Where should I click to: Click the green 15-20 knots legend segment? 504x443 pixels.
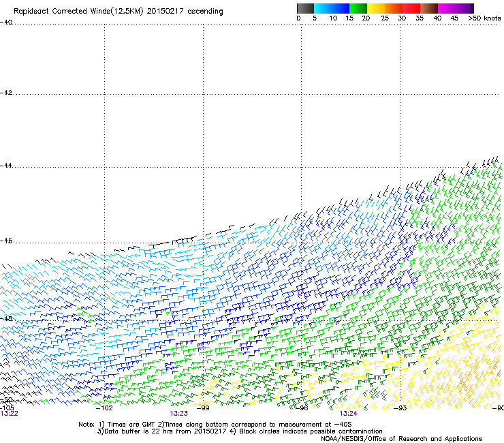358,8
